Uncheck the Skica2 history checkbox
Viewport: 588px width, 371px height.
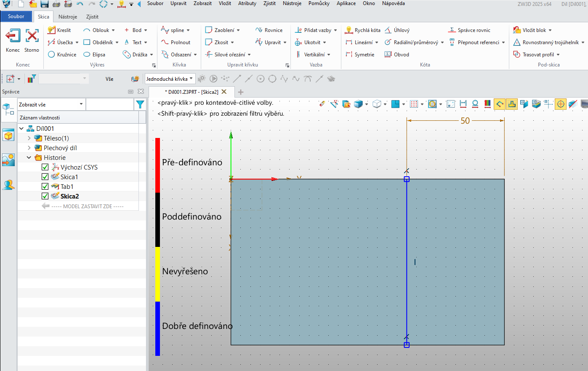pyautogui.click(x=45, y=196)
